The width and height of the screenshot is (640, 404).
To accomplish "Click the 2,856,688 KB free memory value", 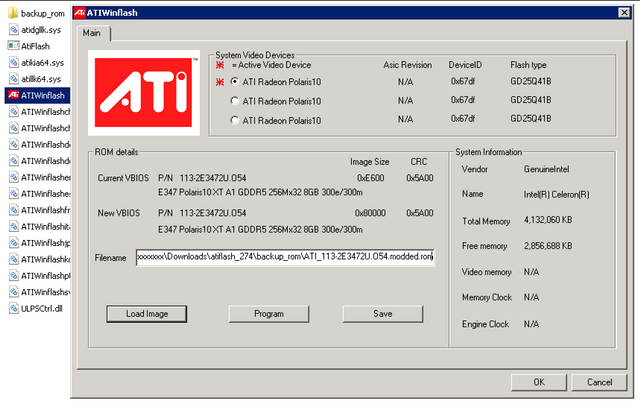I will coord(548,246).
